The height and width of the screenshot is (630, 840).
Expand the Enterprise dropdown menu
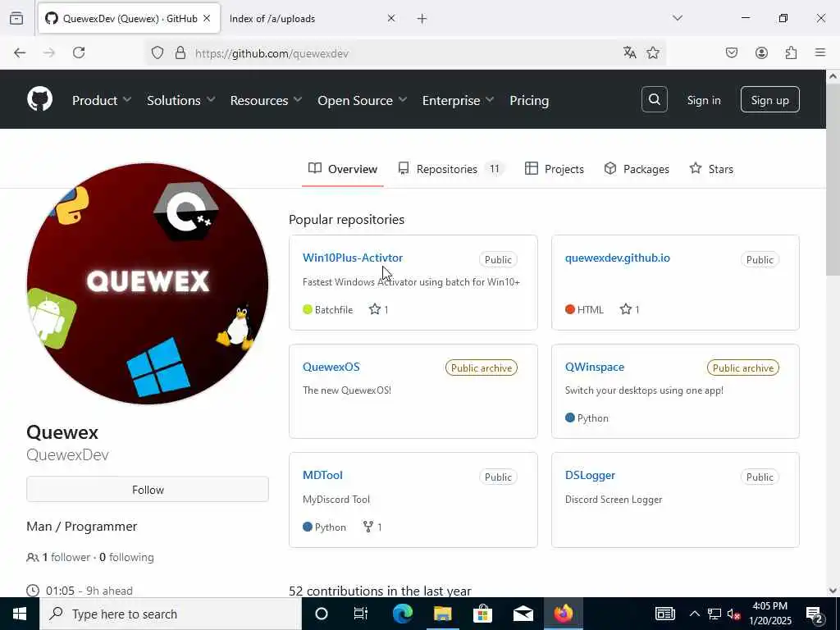pos(458,100)
